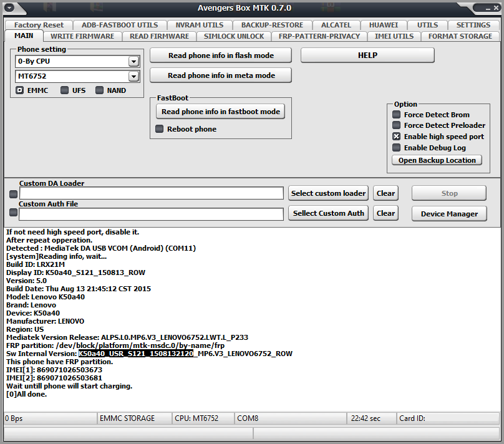The image size is (504, 444).
Task: Click the highlighted Sw Internal Version text
Action: [x=136, y=354]
